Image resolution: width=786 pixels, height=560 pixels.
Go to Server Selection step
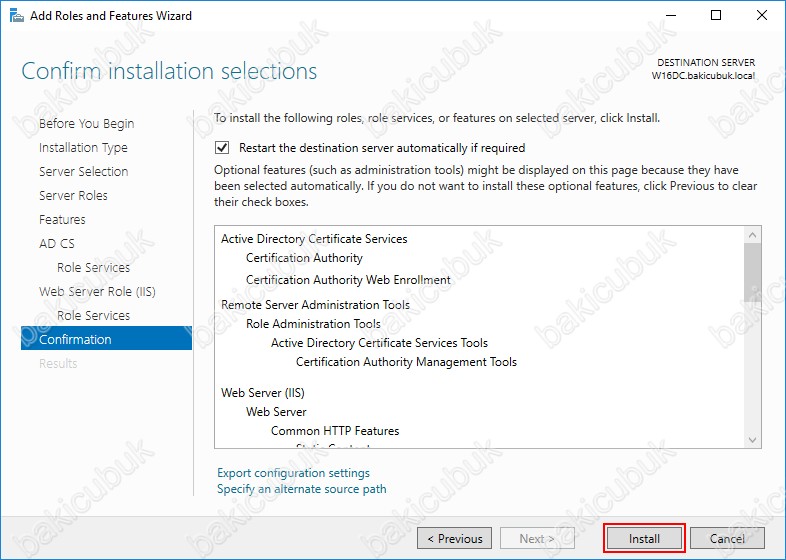tap(84, 171)
